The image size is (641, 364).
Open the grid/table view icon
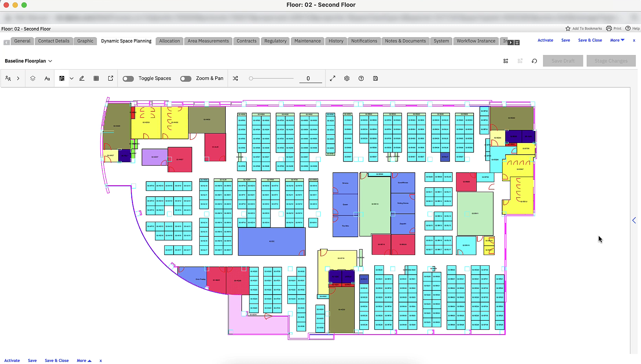pyautogui.click(x=96, y=78)
